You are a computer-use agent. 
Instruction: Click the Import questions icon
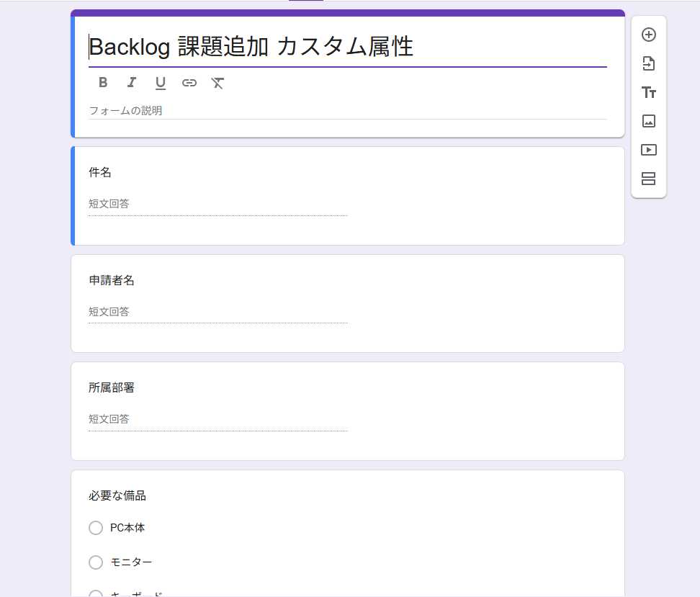click(x=648, y=63)
